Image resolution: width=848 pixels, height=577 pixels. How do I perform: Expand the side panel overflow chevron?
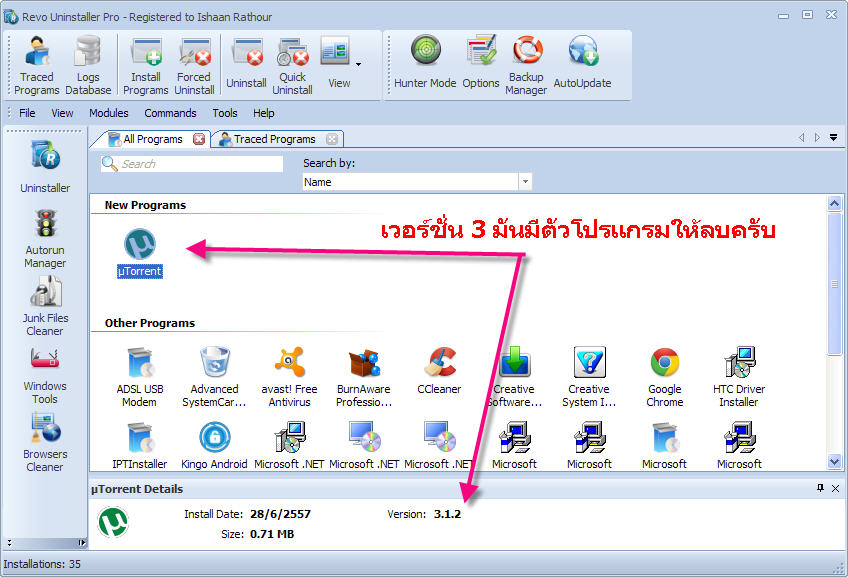coord(9,542)
